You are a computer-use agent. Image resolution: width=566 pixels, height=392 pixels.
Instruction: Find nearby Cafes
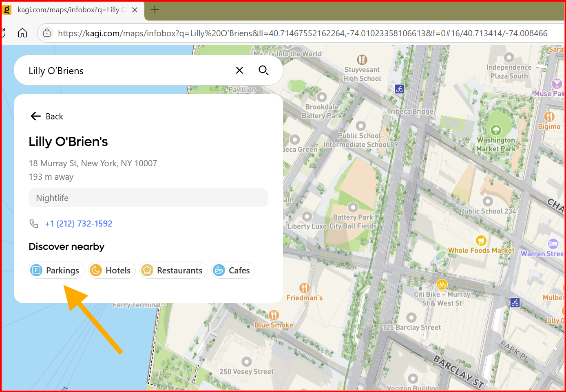click(233, 271)
